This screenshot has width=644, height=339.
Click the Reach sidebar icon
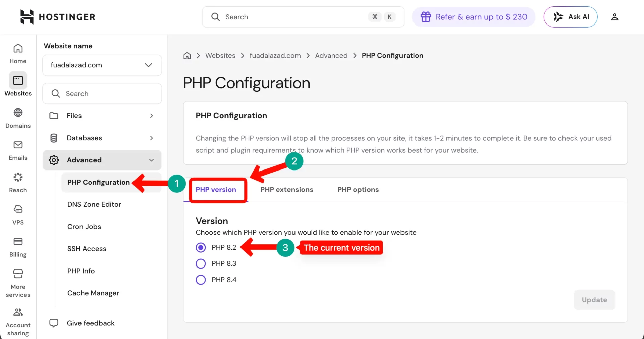(x=18, y=181)
